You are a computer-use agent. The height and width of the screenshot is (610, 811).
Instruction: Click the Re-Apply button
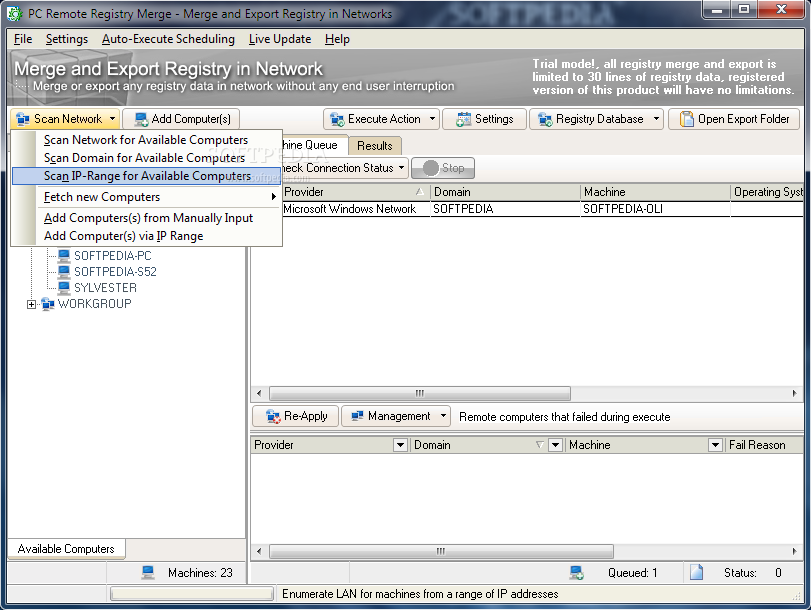click(x=296, y=416)
